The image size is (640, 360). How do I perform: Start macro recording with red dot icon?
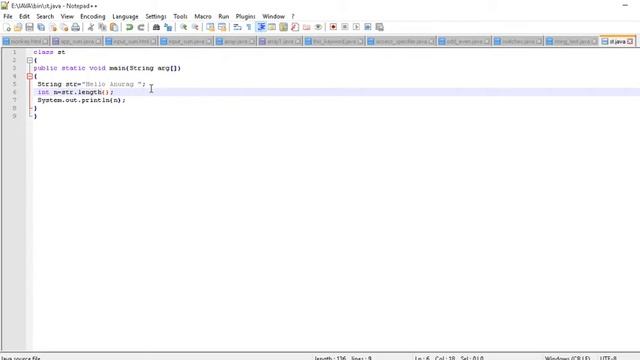[x=333, y=27]
